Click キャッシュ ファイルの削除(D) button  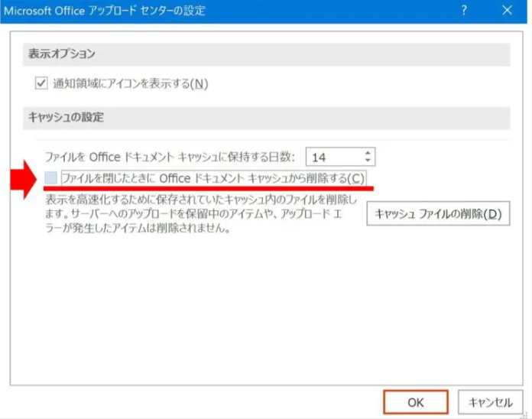(438, 214)
